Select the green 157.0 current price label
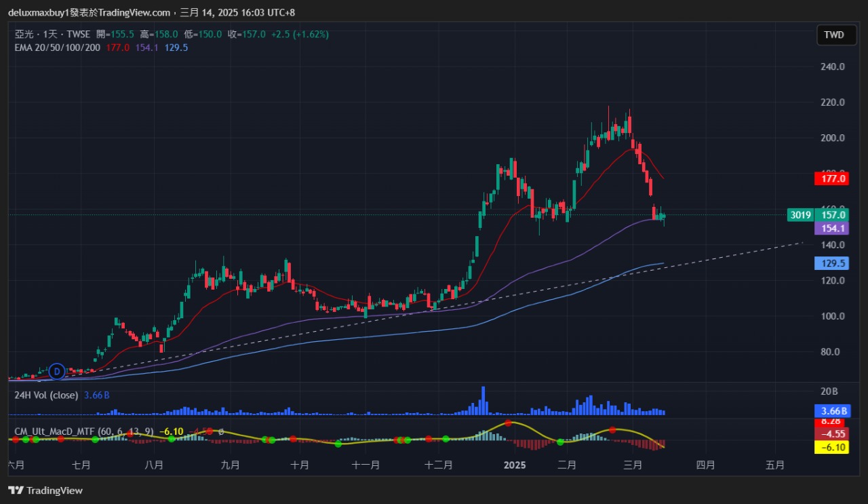The height and width of the screenshot is (504, 868). (x=833, y=215)
